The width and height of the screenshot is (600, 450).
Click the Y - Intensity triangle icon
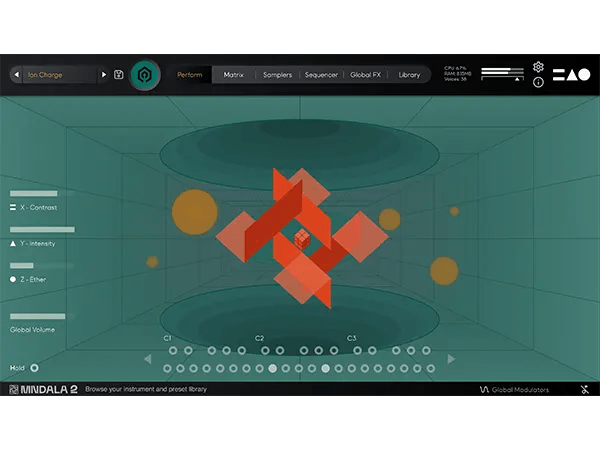pyautogui.click(x=13, y=243)
